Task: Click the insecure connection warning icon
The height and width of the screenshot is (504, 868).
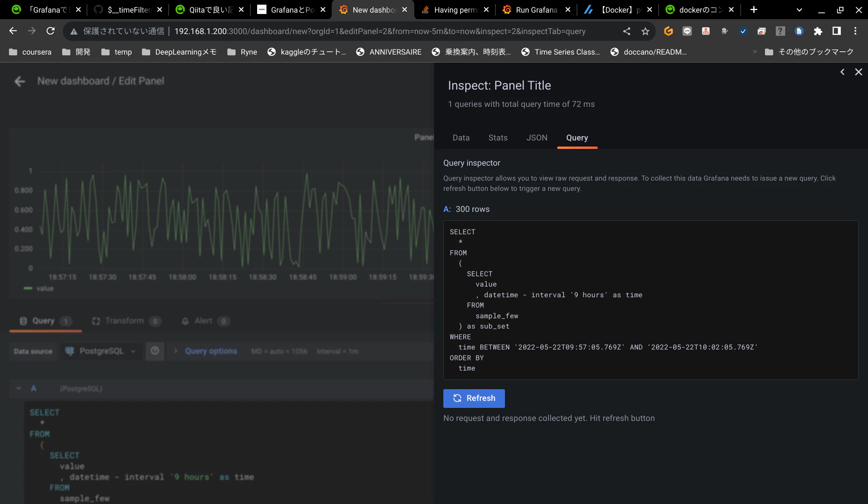Action: 74,31
